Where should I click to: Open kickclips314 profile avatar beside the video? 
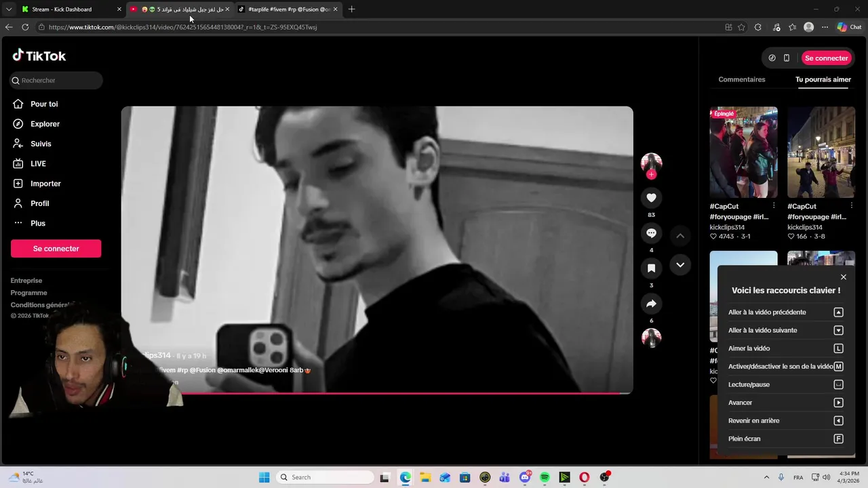click(x=651, y=163)
